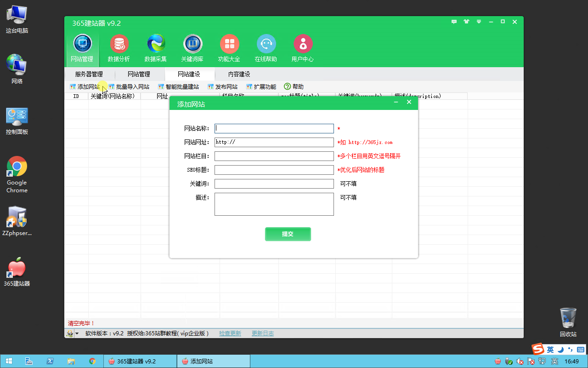Open File Explorer in the taskbar
Viewport: 588px width, 368px height.
(x=71, y=361)
